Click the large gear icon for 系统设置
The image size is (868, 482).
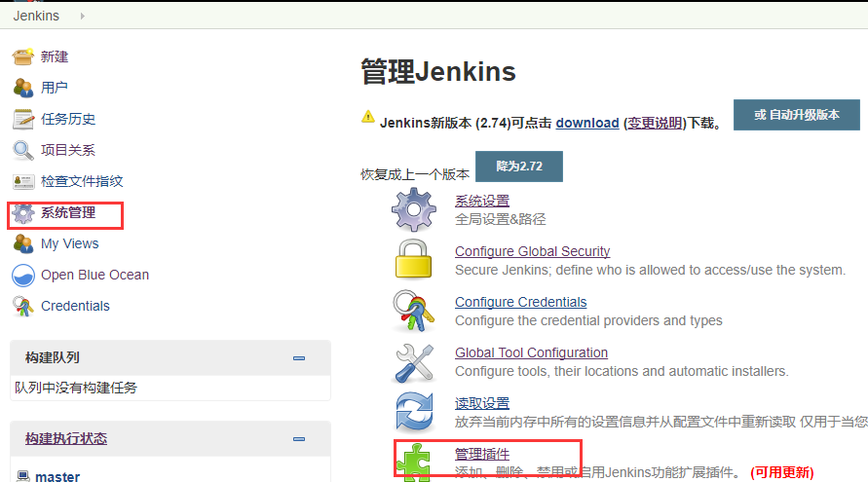(414, 209)
